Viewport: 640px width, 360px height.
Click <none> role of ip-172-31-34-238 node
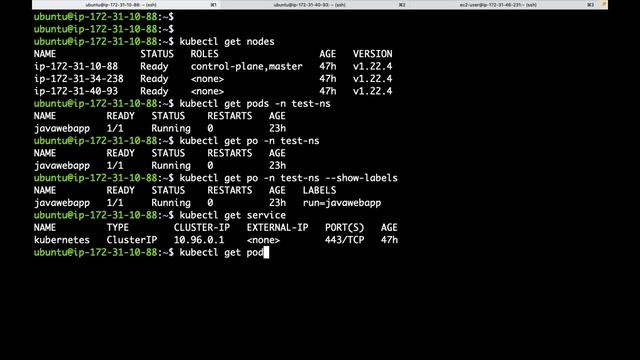tap(207, 79)
